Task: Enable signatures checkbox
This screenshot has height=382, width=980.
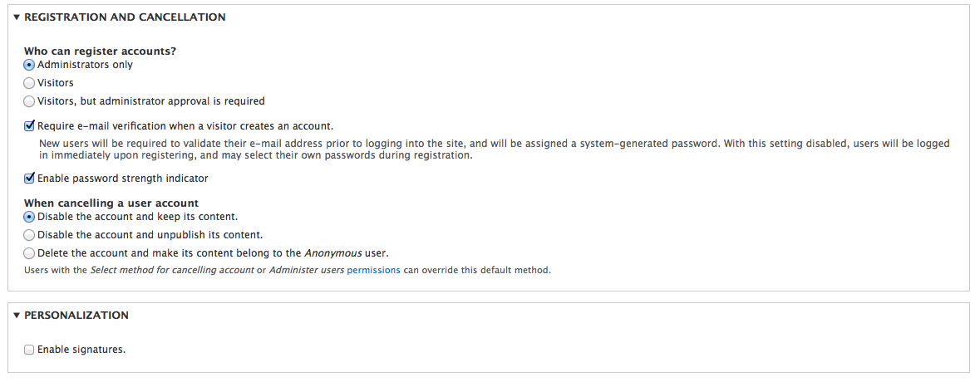Action: [29, 350]
